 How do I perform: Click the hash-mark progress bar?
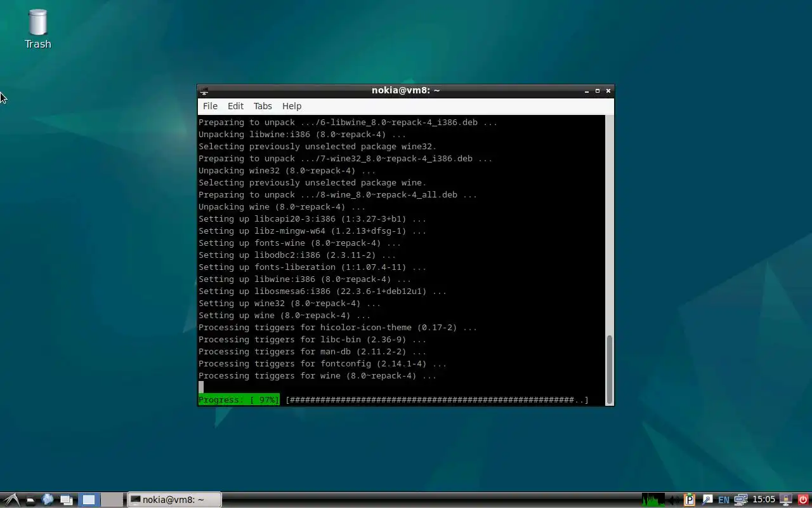(x=437, y=400)
